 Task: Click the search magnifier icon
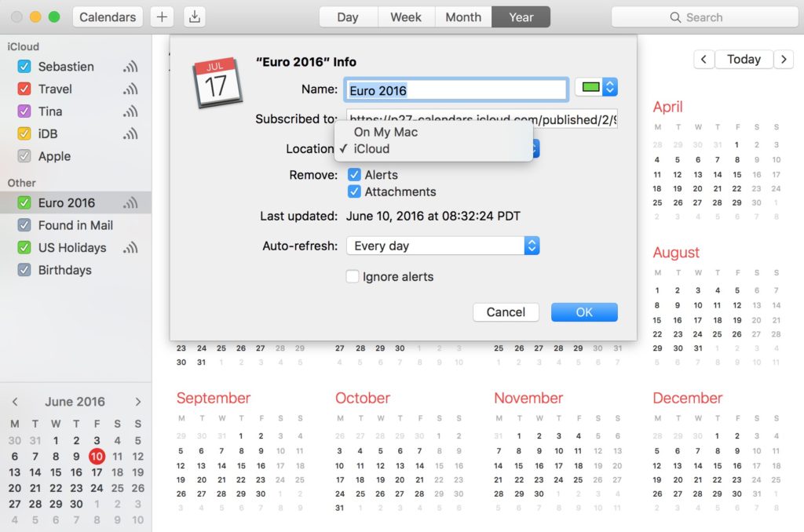(675, 17)
